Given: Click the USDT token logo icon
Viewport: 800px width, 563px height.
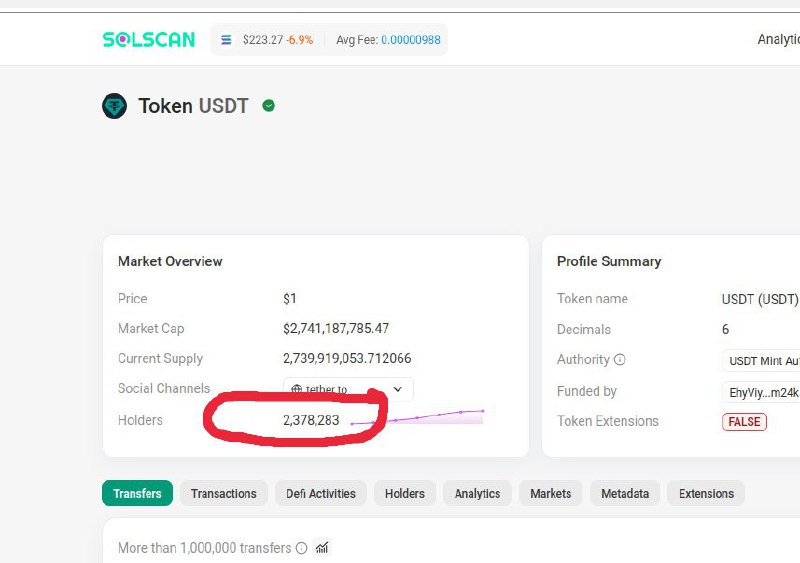Looking at the screenshot, I should [115, 106].
